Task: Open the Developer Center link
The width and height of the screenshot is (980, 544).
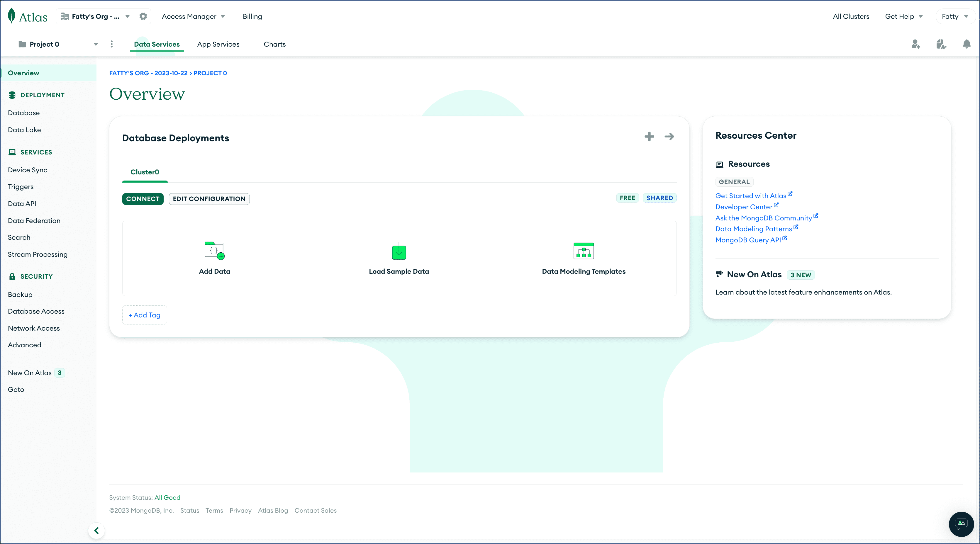Action: pyautogui.click(x=744, y=207)
